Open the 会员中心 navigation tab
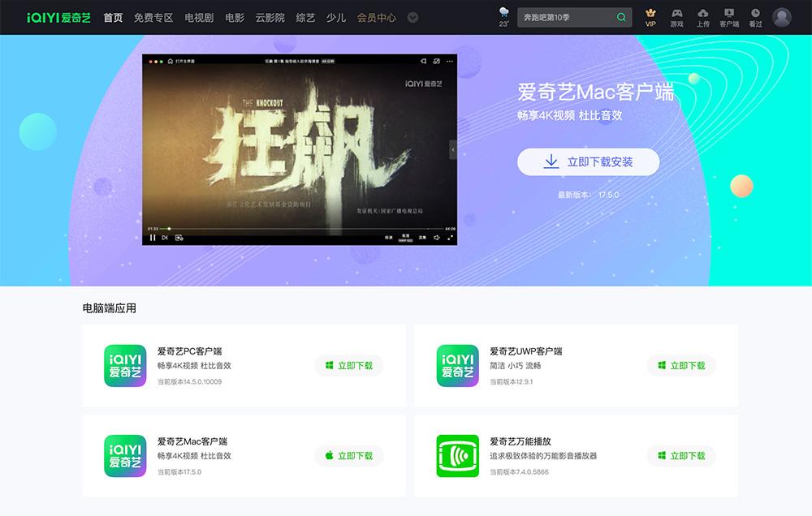 (377, 18)
